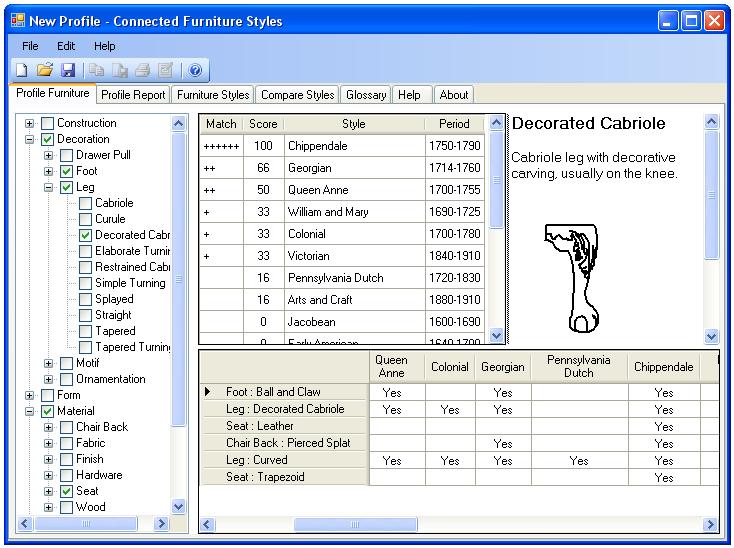The height and width of the screenshot is (548, 734).
Task: Click the comparison grid horizontal scrollbar thumb
Action: click(355, 524)
